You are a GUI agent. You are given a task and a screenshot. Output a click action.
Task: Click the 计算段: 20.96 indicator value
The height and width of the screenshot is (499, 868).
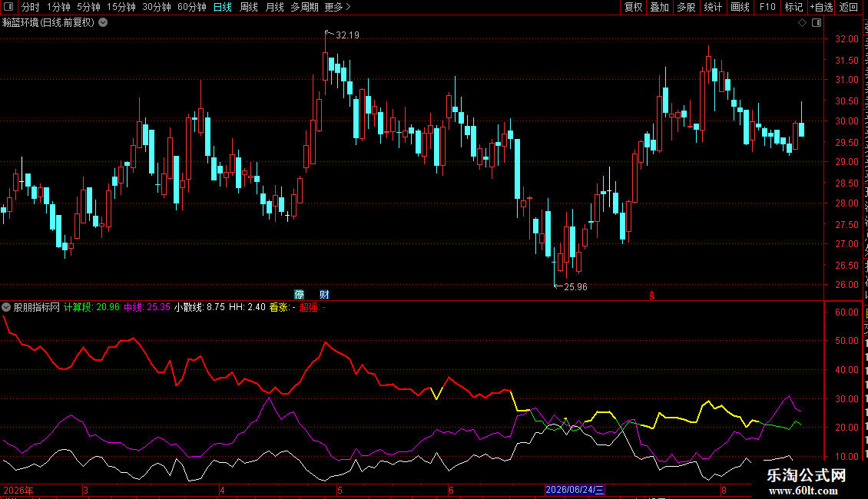click(91, 307)
